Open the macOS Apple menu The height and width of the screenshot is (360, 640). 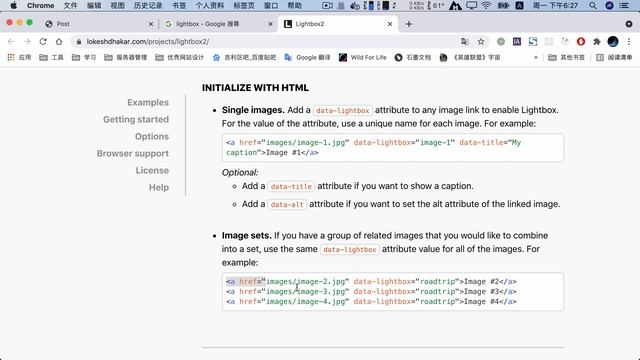(x=13, y=6)
